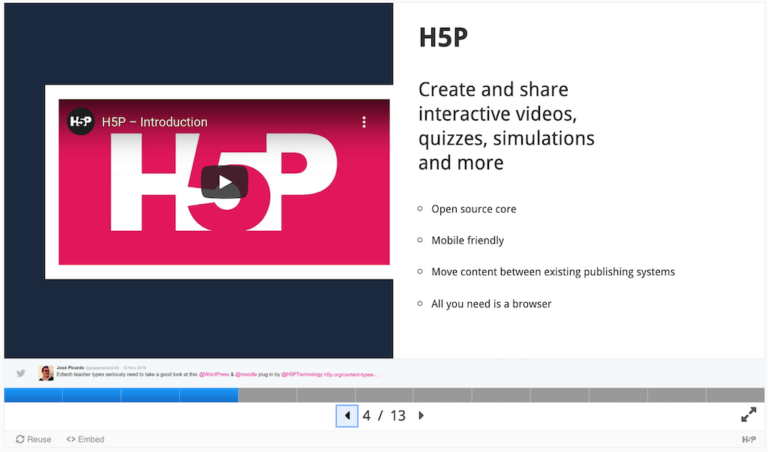Play the H5P Introduction video
Screen dimensions: 768x452
[224, 182]
